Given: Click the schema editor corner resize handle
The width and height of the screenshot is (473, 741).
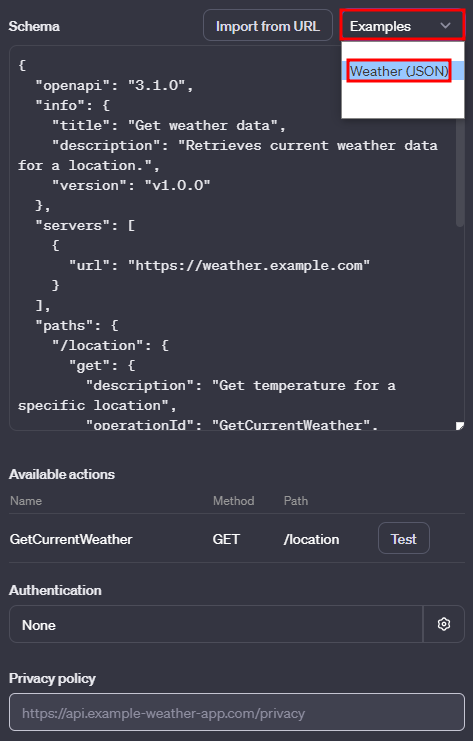Looking at the screenshot, I should coord(459,426).
